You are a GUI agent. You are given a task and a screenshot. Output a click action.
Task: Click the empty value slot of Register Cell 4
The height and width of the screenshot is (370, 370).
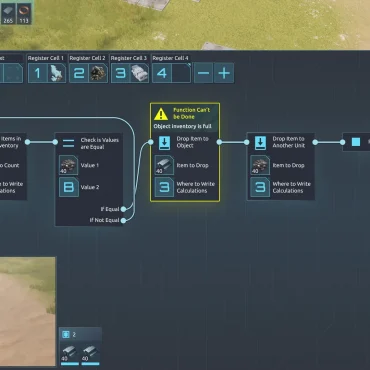click(181, 73)
